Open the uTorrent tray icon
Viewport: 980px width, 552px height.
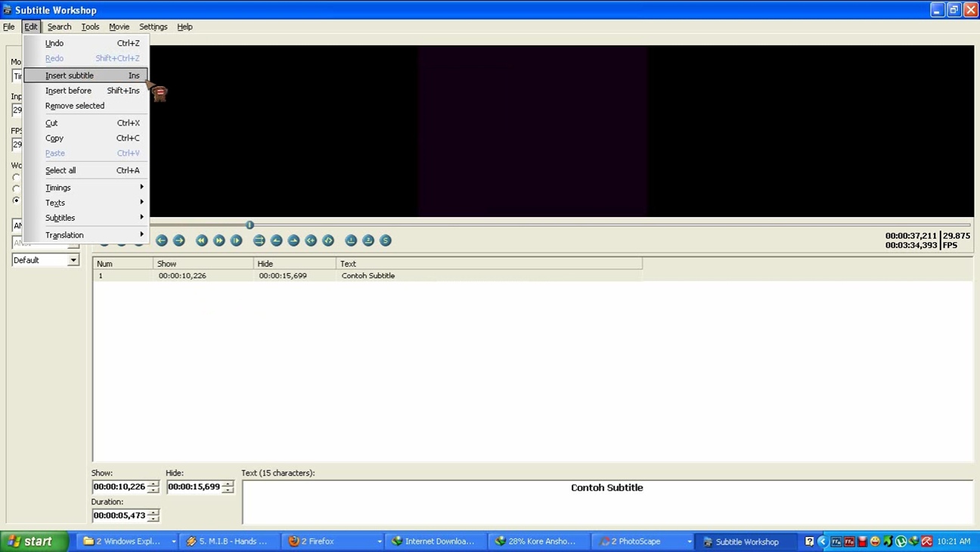(901, 541)
